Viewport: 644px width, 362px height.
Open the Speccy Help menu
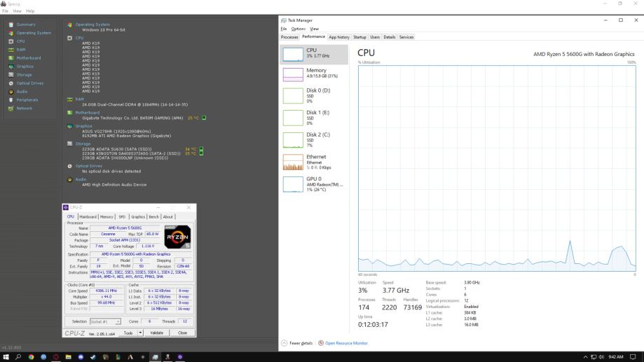click(30, 11)
